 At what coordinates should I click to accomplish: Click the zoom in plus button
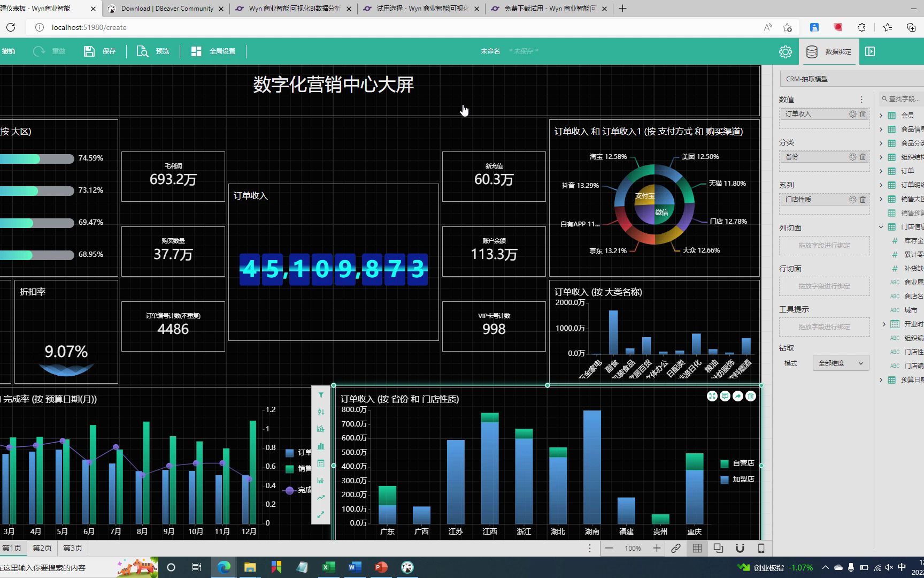click(656, 548)
